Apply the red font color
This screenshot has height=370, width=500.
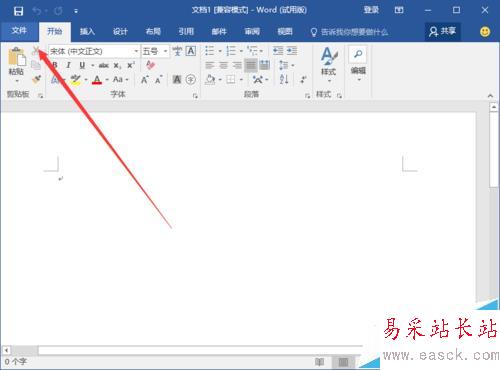(97, 80)
